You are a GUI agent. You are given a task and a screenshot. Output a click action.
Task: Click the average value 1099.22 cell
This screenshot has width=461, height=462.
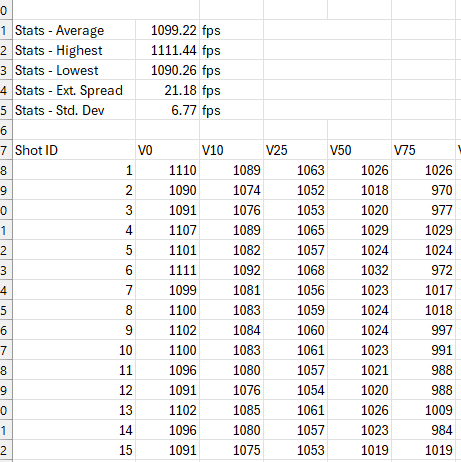167,30
